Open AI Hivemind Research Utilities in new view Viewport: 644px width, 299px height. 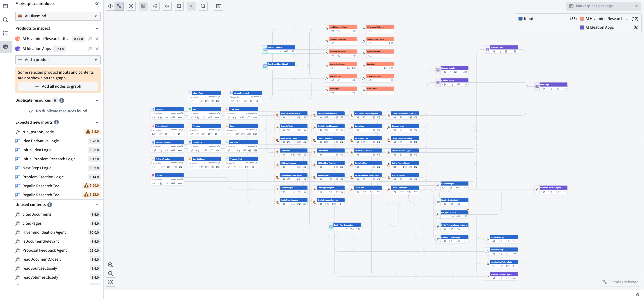coord(90,39)
